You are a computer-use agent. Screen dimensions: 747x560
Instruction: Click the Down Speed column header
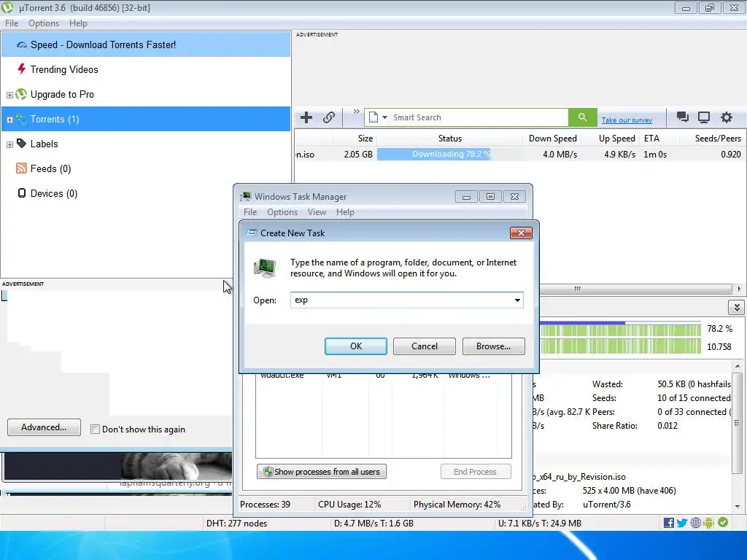pos(552,139)
